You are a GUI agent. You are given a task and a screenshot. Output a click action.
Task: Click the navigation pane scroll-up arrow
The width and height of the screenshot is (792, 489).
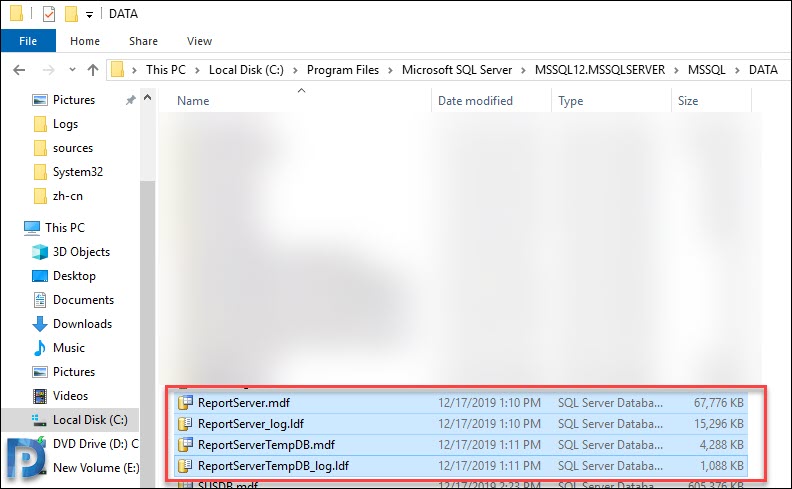(x=147, y=97)
